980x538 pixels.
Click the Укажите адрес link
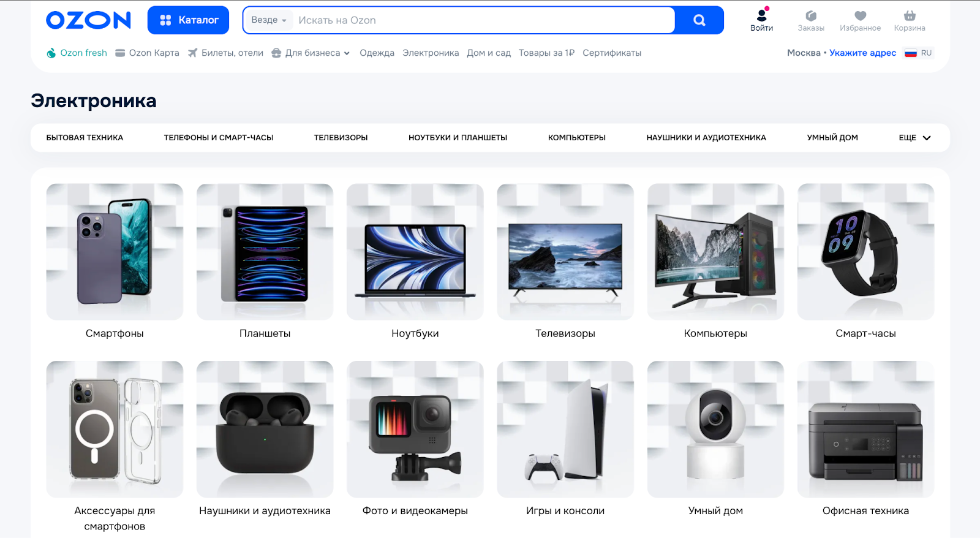tap(862, 53)
